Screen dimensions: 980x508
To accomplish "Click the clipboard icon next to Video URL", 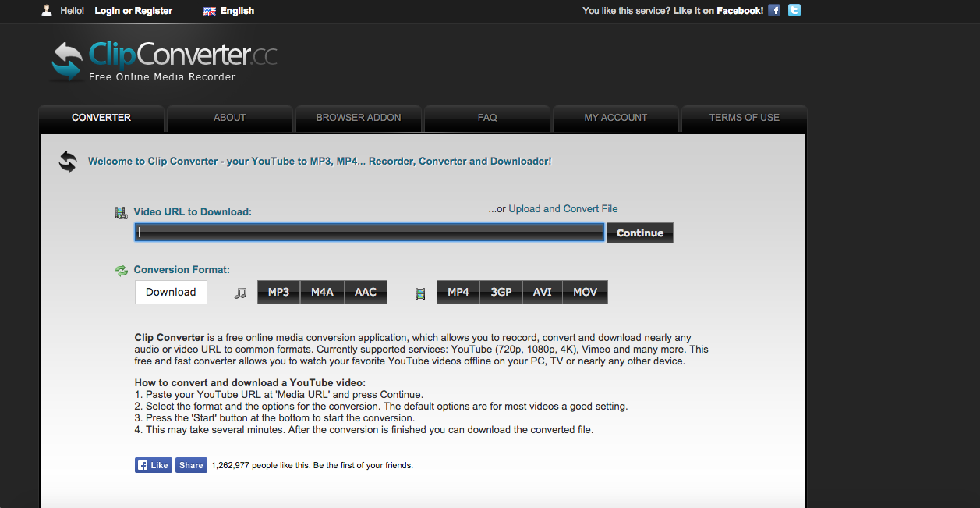I will coord(121,211).
